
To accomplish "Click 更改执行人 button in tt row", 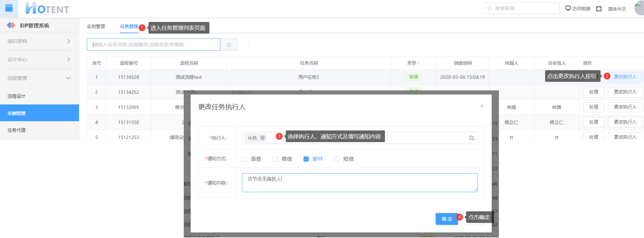I will 625,138.
